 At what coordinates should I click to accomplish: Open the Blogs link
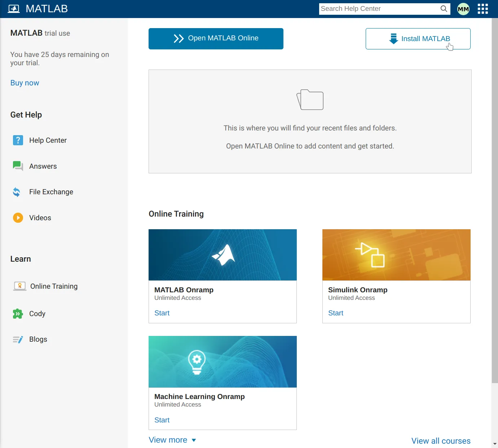pyautogui.click(x=38, y=339)
